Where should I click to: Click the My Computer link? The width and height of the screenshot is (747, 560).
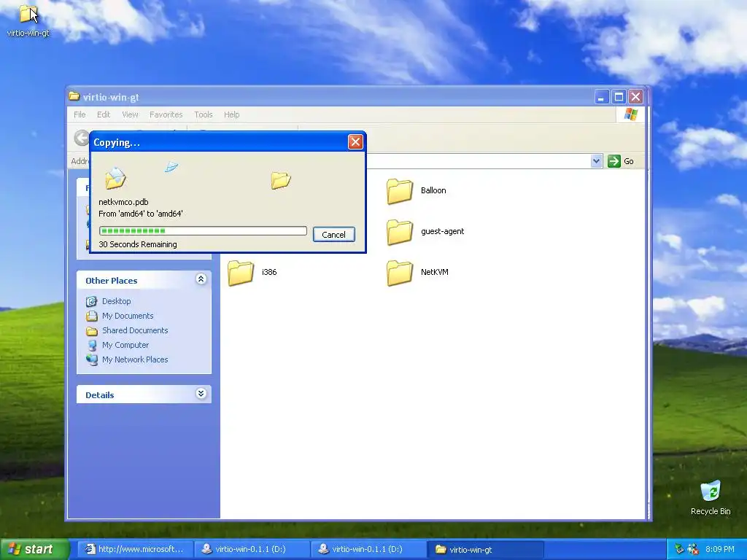pyautogui.click(x=125, y=345)
